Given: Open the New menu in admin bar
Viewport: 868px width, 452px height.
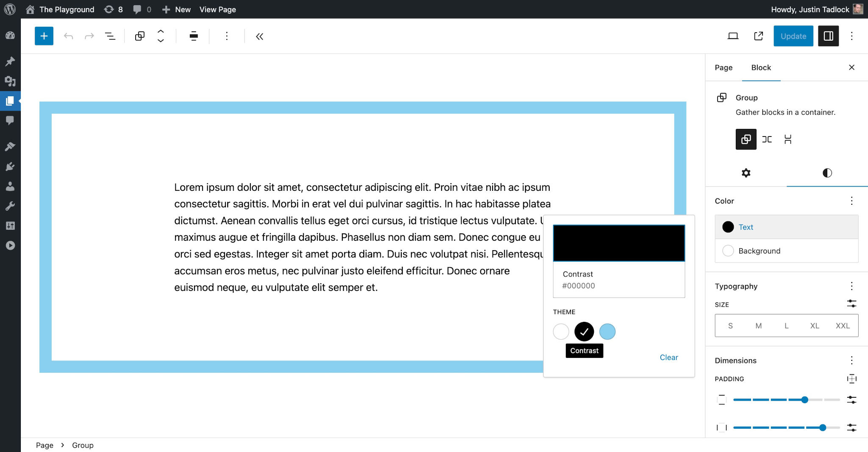Looking at the screenshot, I should (176, 9).
